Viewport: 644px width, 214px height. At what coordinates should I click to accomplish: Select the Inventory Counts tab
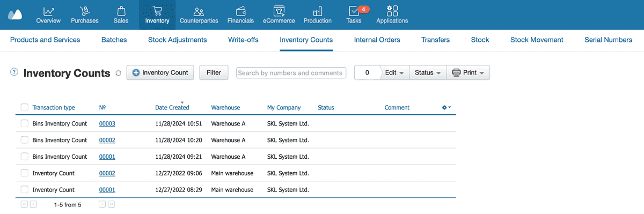click(306, 40)
